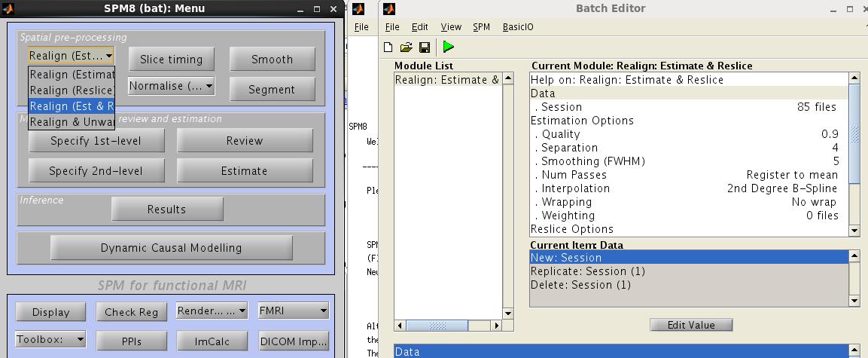The width and height of the screenshot is (868, 358).
Task: Click the New batch icon in Batch Editor toolbar
Action: click(388, 47)
